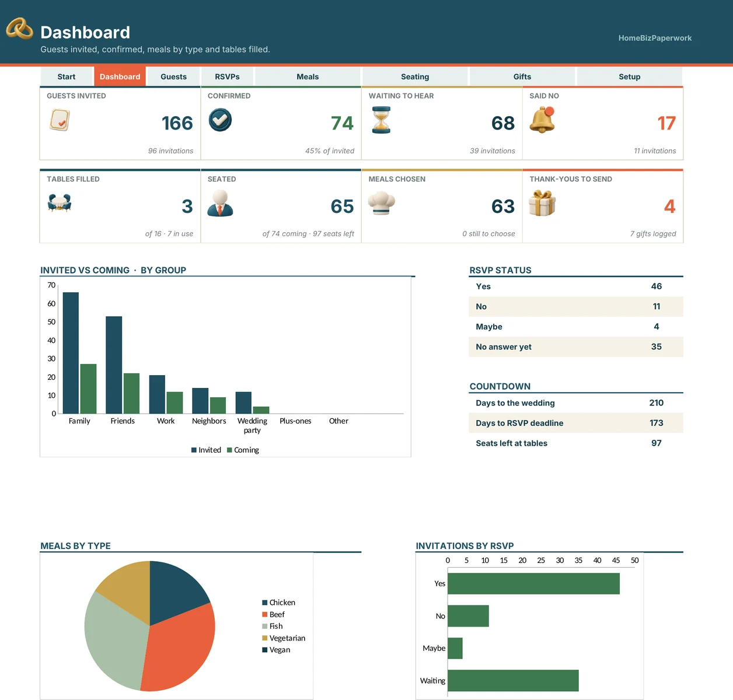The image size is (733, 700).
Task: Click the 68 waiting to hear value
Action: (502, 123)
